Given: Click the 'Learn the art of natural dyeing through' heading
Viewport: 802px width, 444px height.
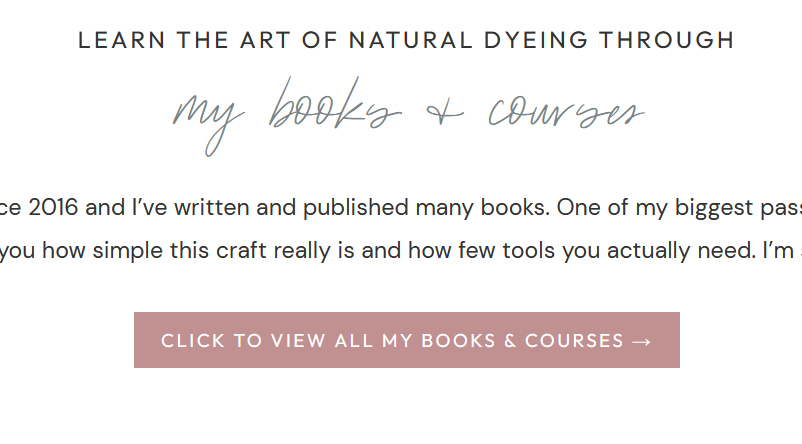Looking at the screenshot, I should point(407,40).
